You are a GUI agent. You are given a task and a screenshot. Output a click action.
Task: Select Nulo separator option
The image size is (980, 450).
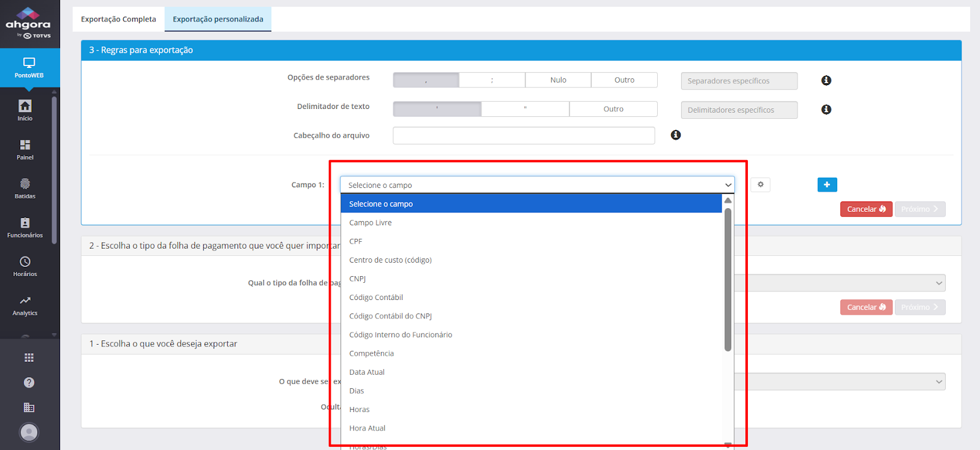[x=558, y=80]
